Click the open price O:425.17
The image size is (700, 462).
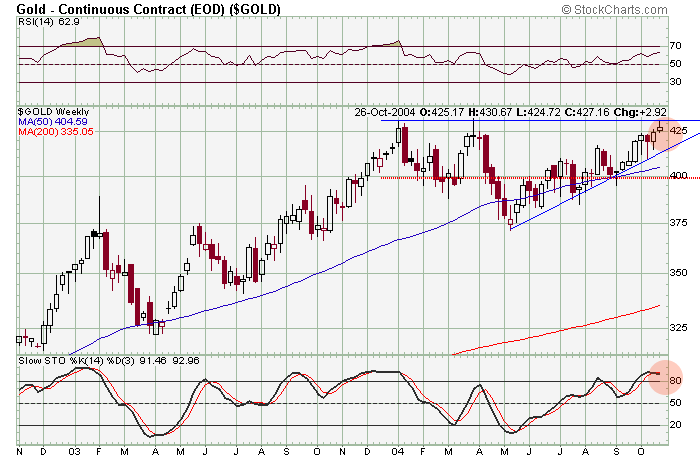(x=442, y=112)
